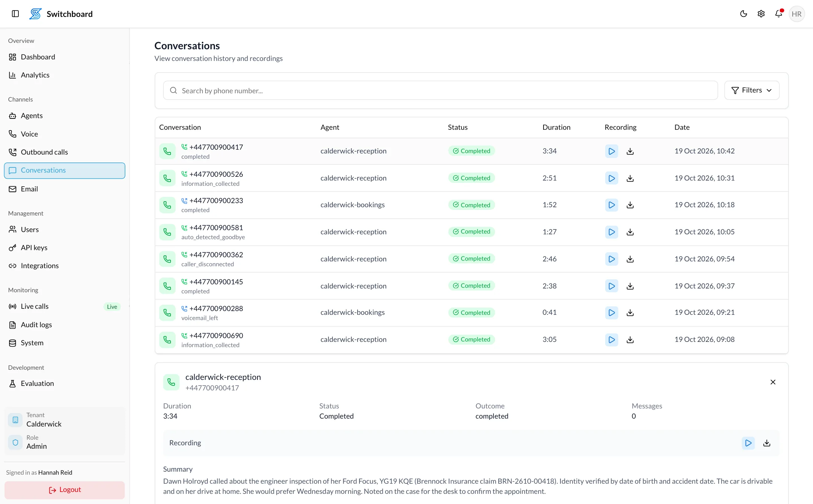Play recording for +447700900581 call
This screenshot has width=813, height=504.
(x=611, y=232)
